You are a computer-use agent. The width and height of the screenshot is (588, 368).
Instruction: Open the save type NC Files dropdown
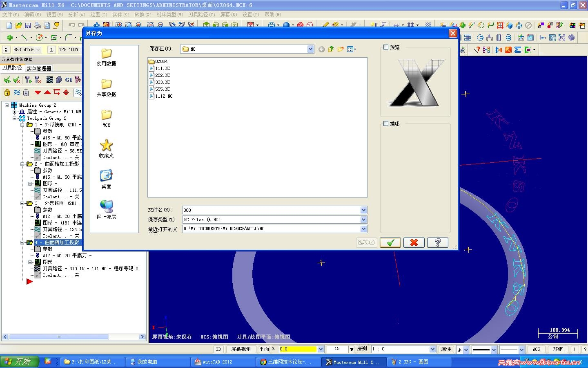click(363, 220)
